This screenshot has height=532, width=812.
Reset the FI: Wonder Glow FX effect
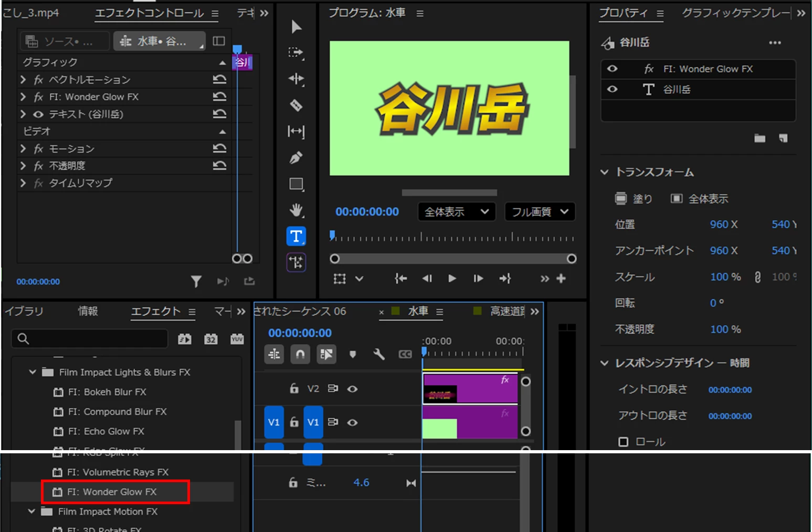tap(219, 97)
